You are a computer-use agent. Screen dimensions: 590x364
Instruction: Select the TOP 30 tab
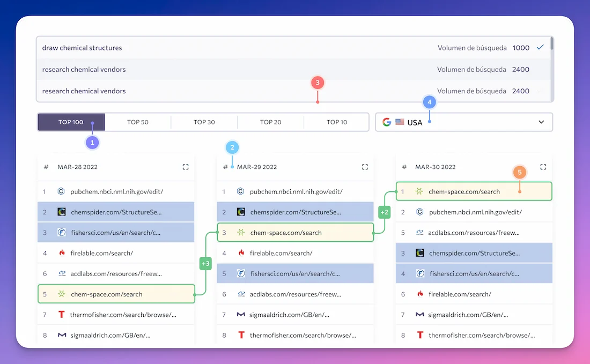[204, 122]
